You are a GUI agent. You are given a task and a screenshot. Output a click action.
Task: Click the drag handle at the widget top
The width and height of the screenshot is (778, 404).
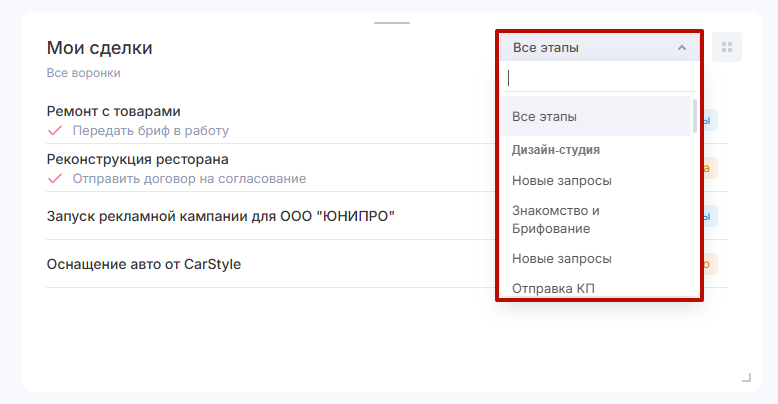tap(391, 22)
